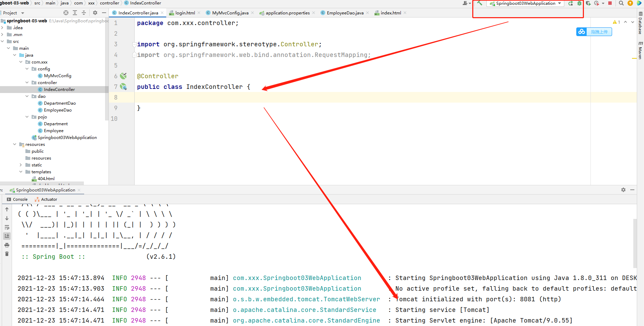Collapse all nodes in the Project panel
Viewport: 644px width, 326px height.
point(84,13)
